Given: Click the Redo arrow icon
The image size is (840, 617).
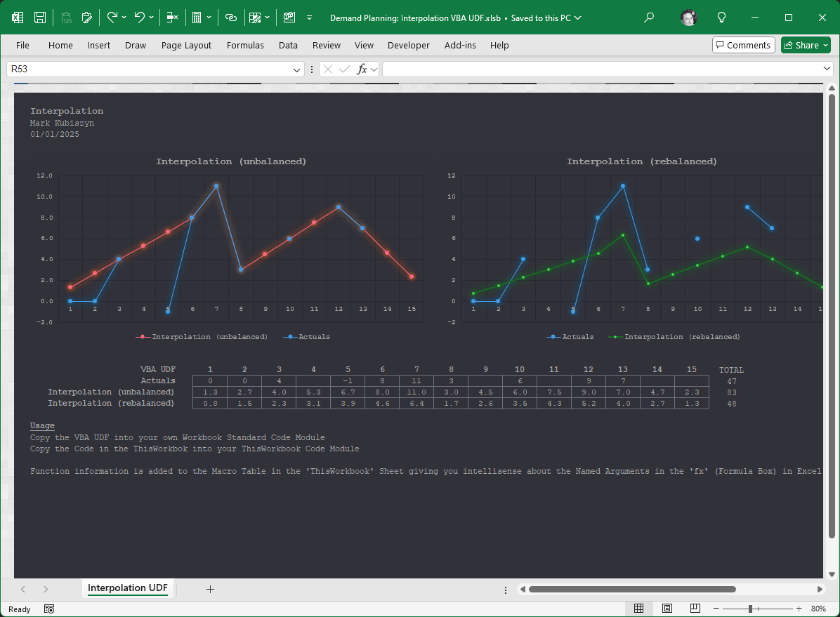Looking at the screenshot, I should (112, 18).
